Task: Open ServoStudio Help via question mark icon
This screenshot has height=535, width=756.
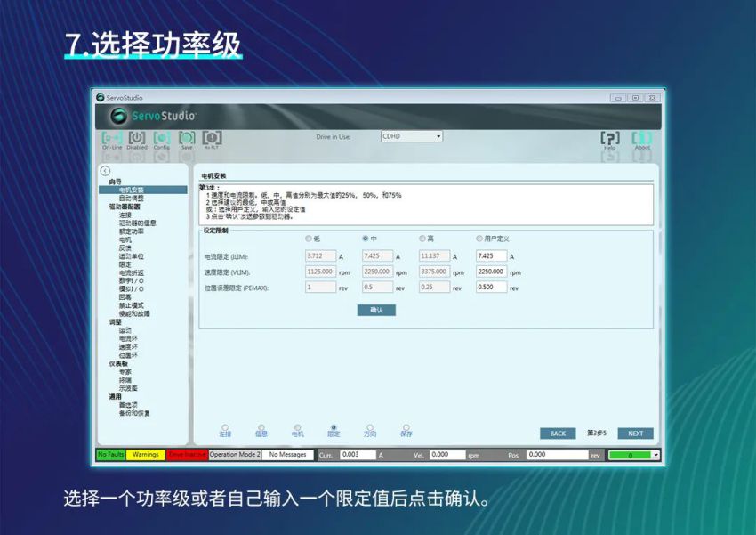Action: click(610, 139)
